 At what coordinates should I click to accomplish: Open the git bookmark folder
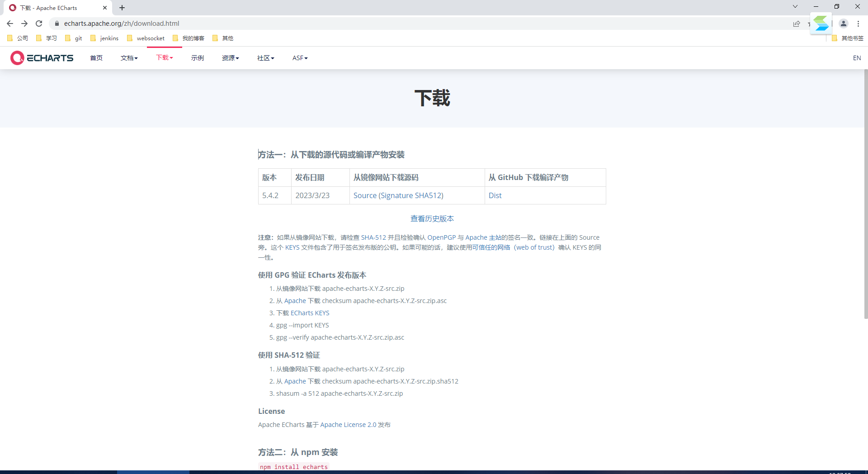coord(74,38)
